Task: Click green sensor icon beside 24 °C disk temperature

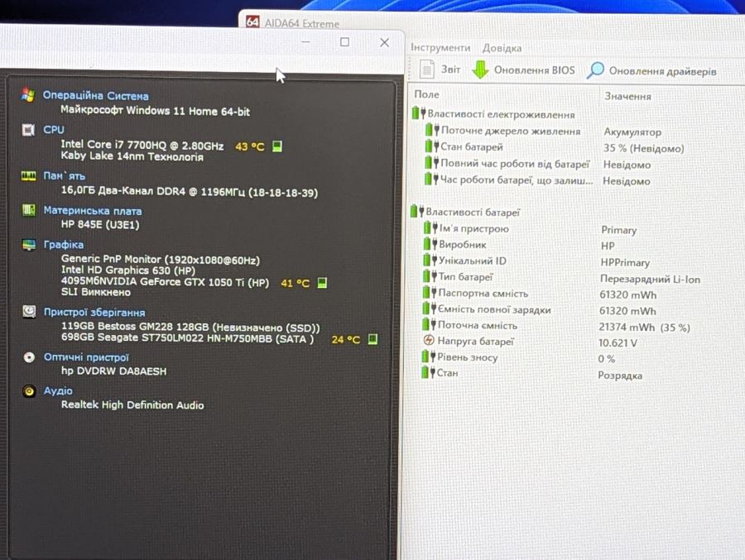Action: coord(372,339)
